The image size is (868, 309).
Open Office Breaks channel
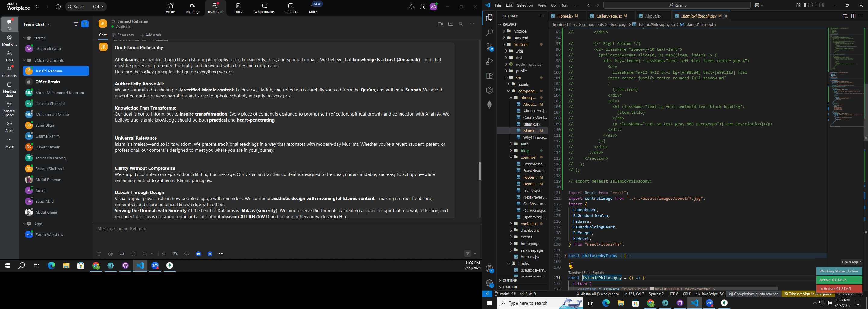pyautogui.click(x=56, y=82)
